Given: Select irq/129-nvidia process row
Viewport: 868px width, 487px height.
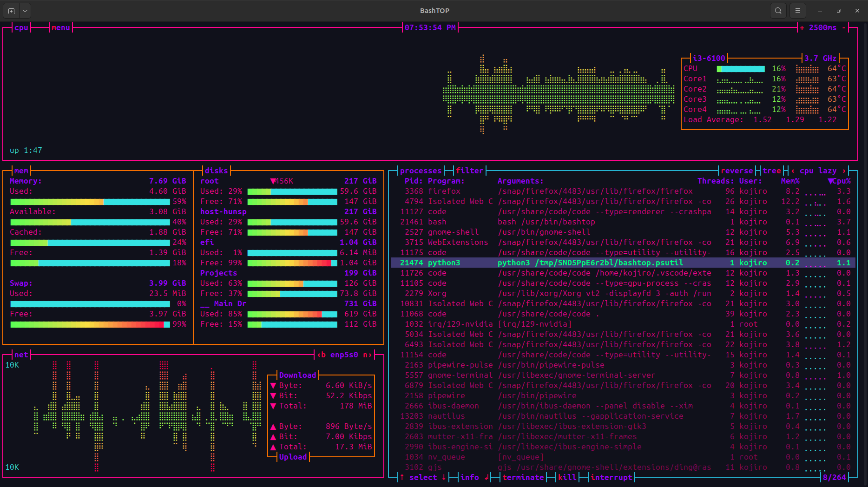Looking at the screenshot, I should (623, 324).
